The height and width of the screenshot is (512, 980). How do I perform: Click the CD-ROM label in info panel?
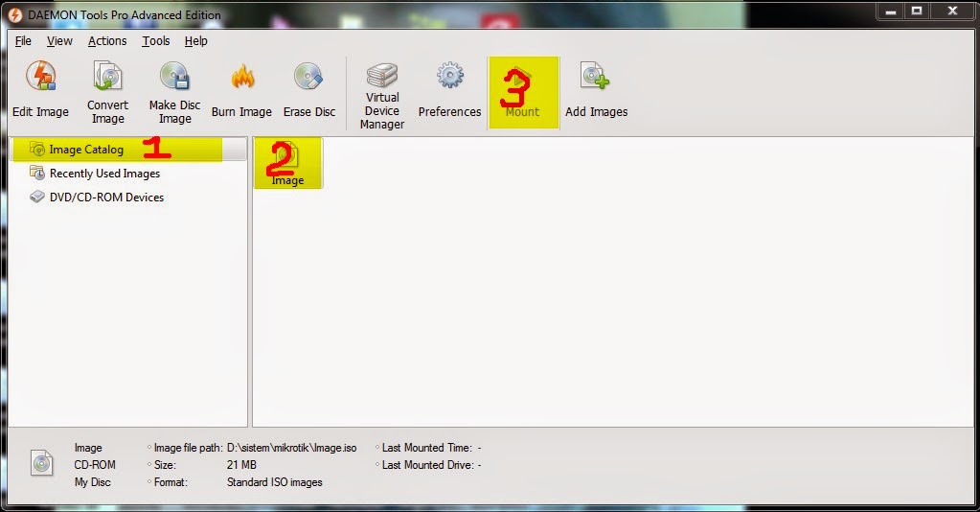tap(95, 465)
